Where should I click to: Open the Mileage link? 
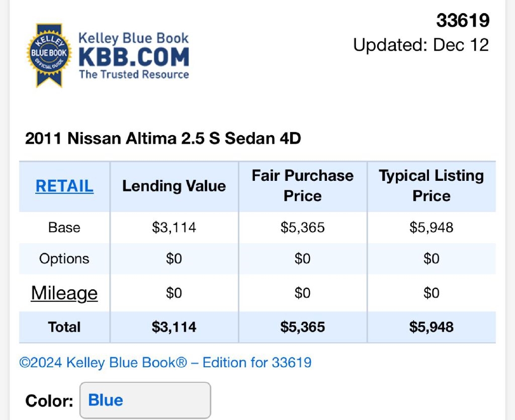(x=64, y=293)
